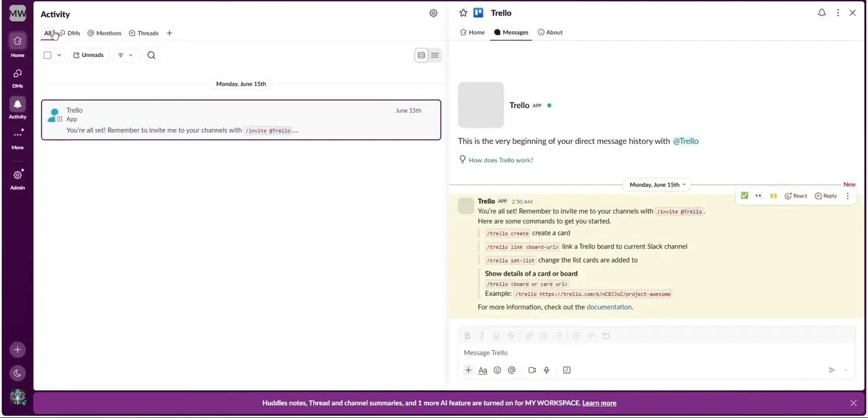Toggle underline formatting in composer
Screen dimensions: 868x418
point(496,336)
